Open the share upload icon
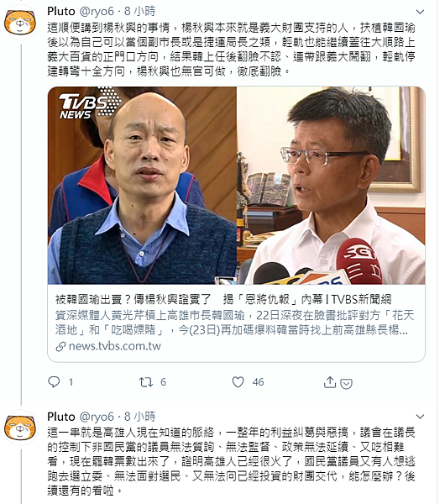The image size is (445, 504). pos(330,382)
